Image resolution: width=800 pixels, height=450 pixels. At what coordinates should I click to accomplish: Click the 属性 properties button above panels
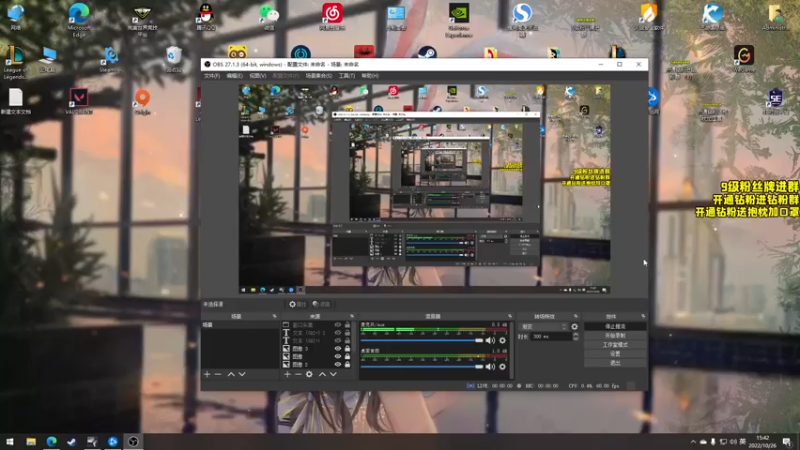pyautogui.click(x=297, y=304)
